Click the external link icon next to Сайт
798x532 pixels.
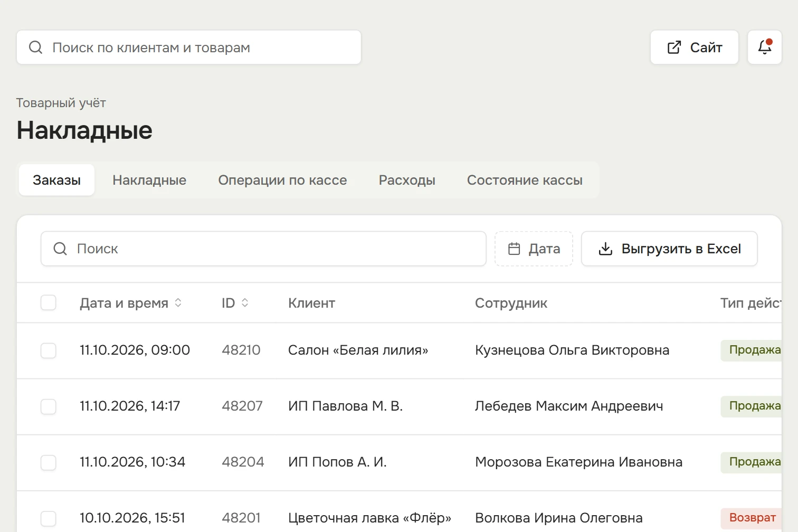click(x=674, y=47)
